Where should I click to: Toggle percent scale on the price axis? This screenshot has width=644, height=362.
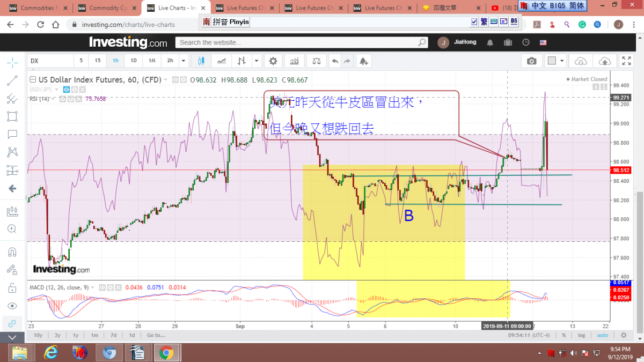click(x=564, y=335)
